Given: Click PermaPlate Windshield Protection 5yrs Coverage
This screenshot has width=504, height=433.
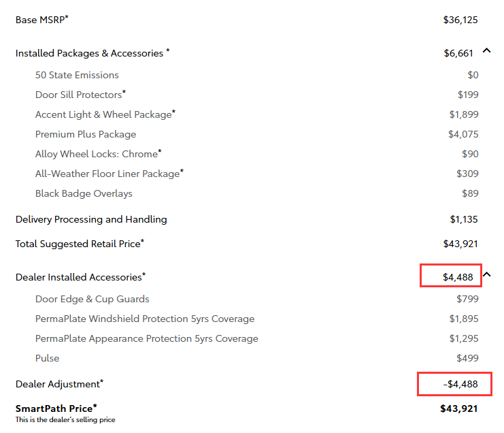Looking at the screenshot, I should click(145, 319).
